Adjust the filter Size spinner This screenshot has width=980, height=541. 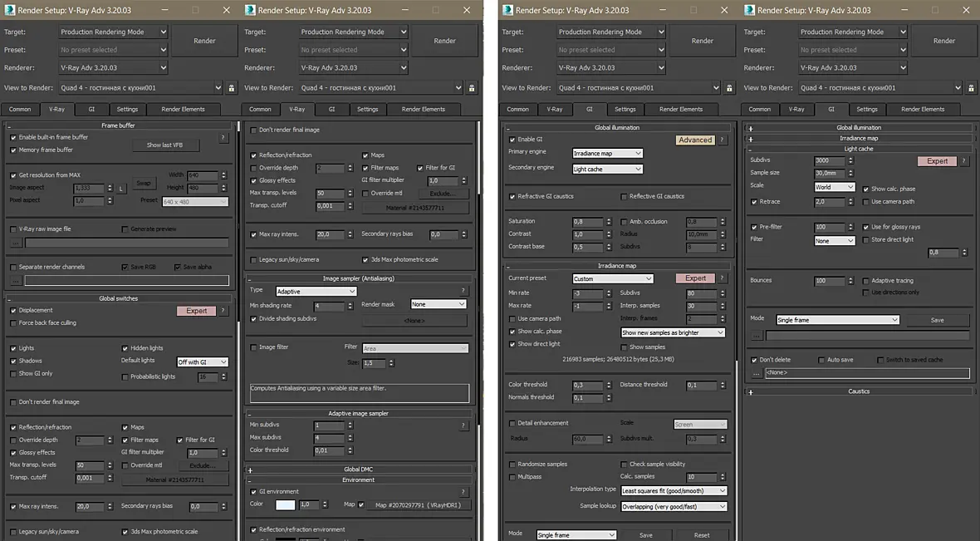[391, 363]
